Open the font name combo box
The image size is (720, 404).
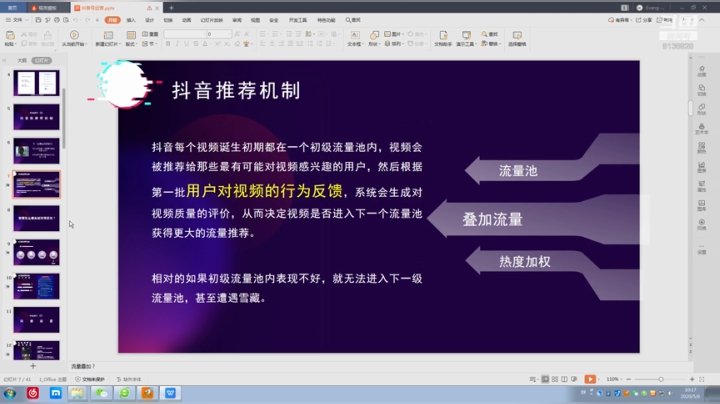[184, 34]
